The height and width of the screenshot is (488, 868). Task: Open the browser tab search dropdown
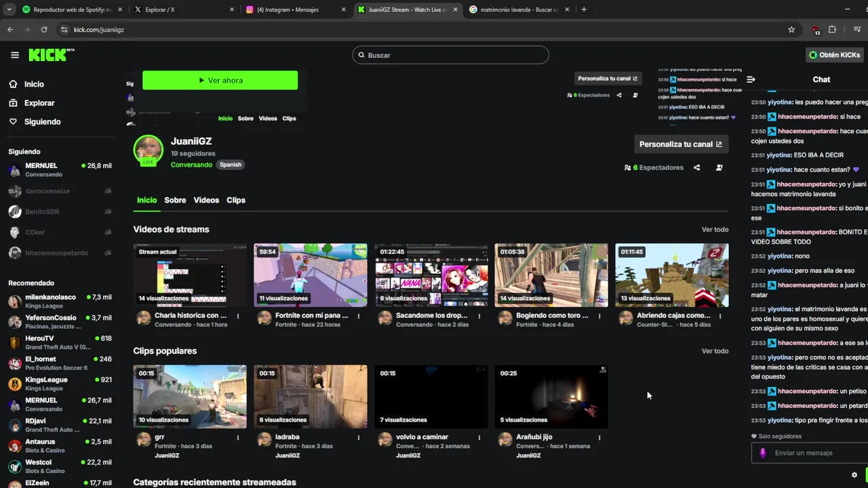(9, 9)
